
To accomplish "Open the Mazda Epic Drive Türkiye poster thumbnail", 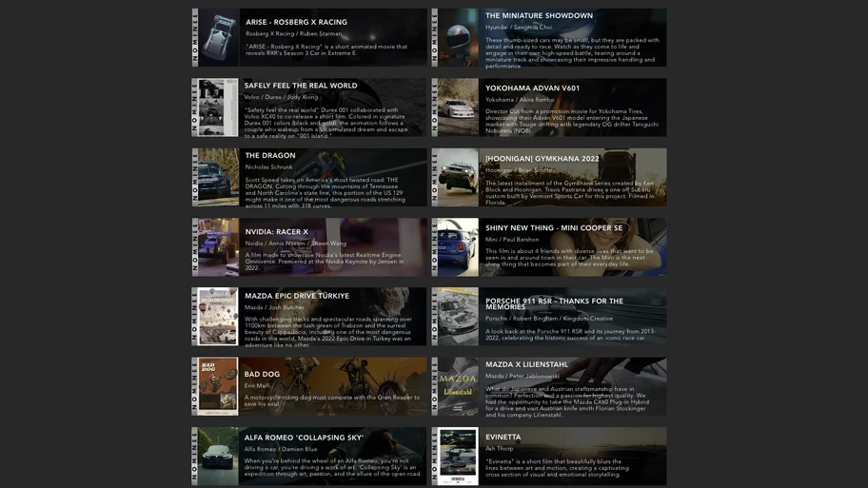I will click(x=218, y=317).
